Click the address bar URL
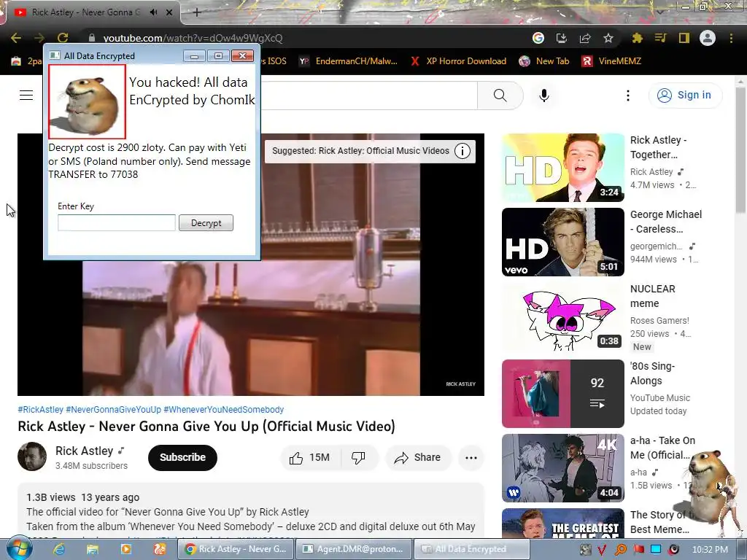 tap(193, 38)
